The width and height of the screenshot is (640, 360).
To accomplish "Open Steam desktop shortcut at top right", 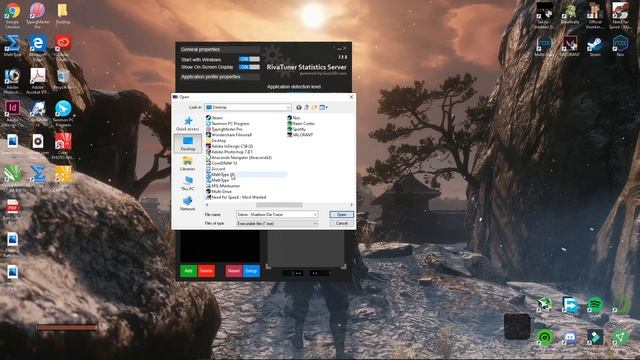I will click(x=595, y=45).
